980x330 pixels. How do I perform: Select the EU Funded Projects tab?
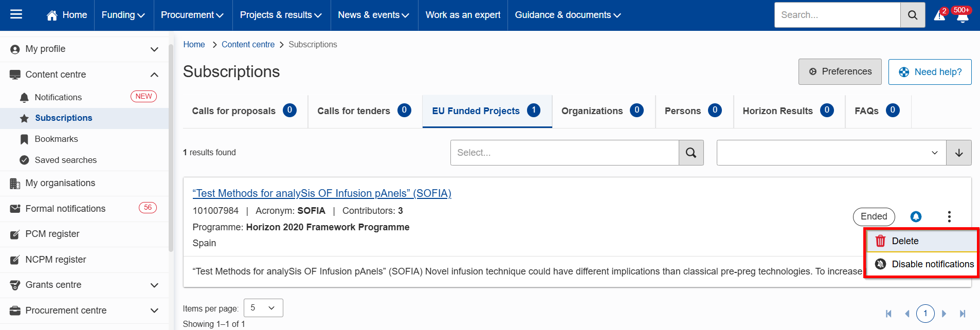pos(487,111)
